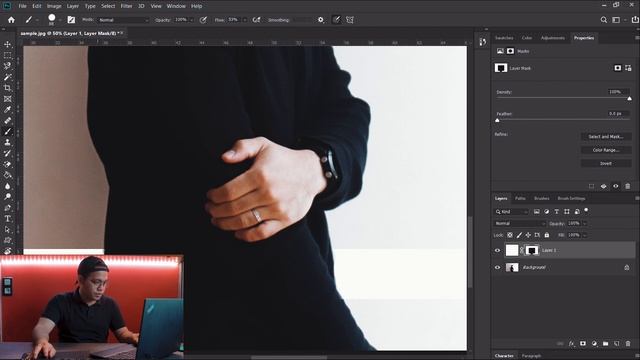The height and width of the screenshot is (360, 640).
Task: Open the Filter menu
Action: point(126,6)
